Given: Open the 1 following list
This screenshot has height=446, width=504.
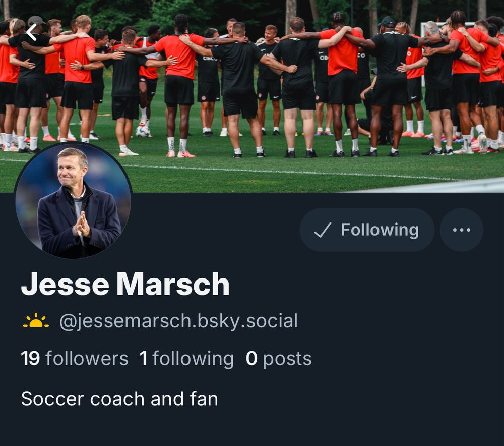Looking at the screenshot, I should tap(186, 359).
